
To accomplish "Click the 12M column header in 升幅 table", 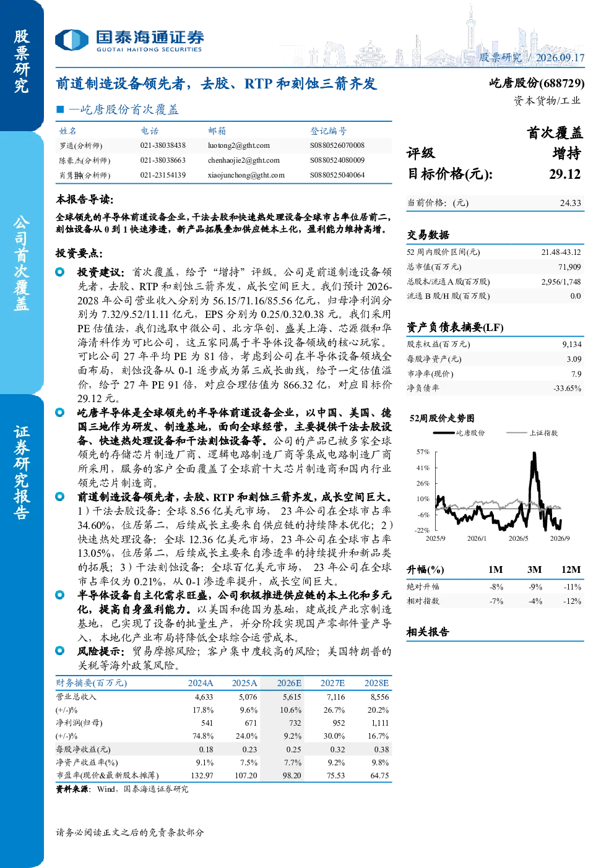I will coord(571,570).
